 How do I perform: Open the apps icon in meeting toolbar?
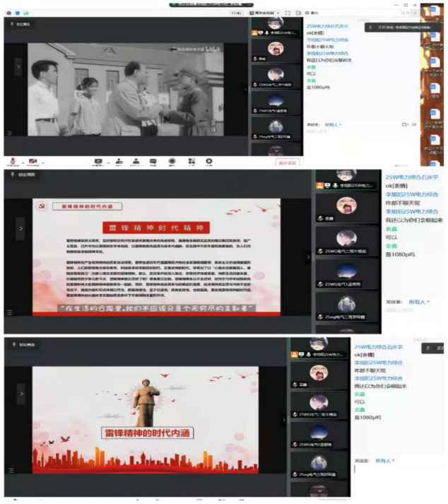click(190, 161)
